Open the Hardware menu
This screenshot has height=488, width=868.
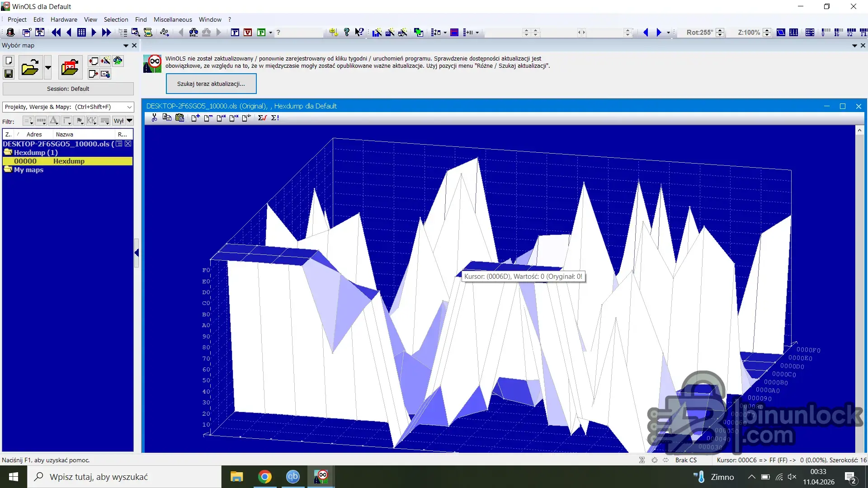click(x=64, y=19)
